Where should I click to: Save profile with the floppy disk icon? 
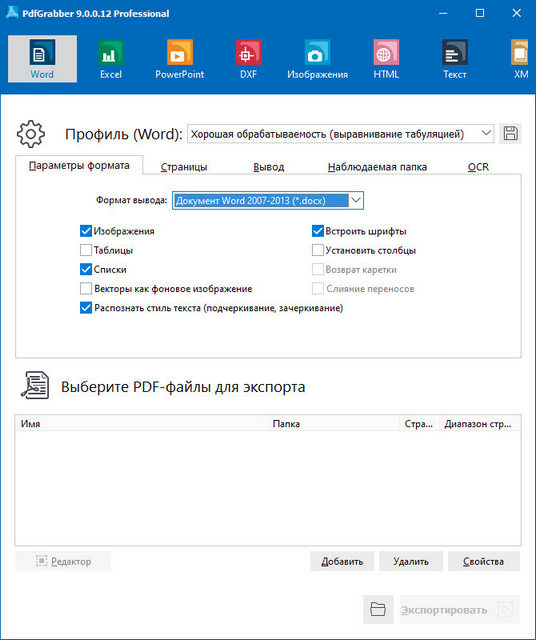pos(510,133)
